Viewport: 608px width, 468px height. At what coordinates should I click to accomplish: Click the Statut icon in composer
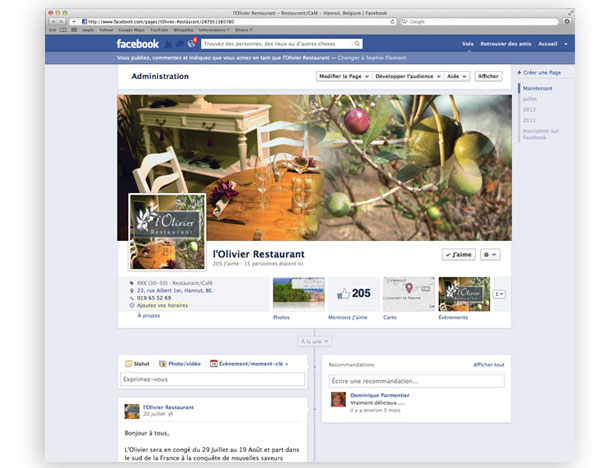click(x=128, y=364)
